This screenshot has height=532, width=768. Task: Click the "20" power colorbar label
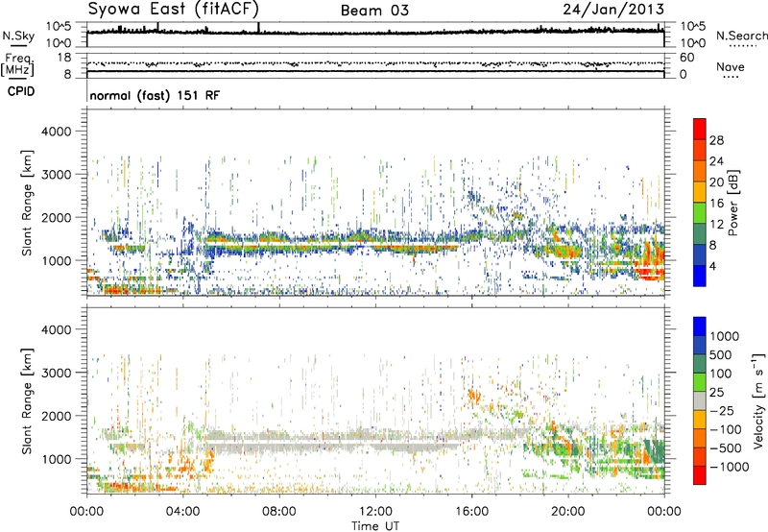(x=716, y=182)
